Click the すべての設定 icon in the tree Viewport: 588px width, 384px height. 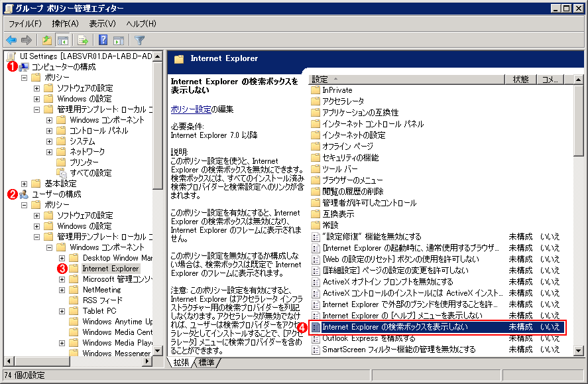tap(62, 173)
